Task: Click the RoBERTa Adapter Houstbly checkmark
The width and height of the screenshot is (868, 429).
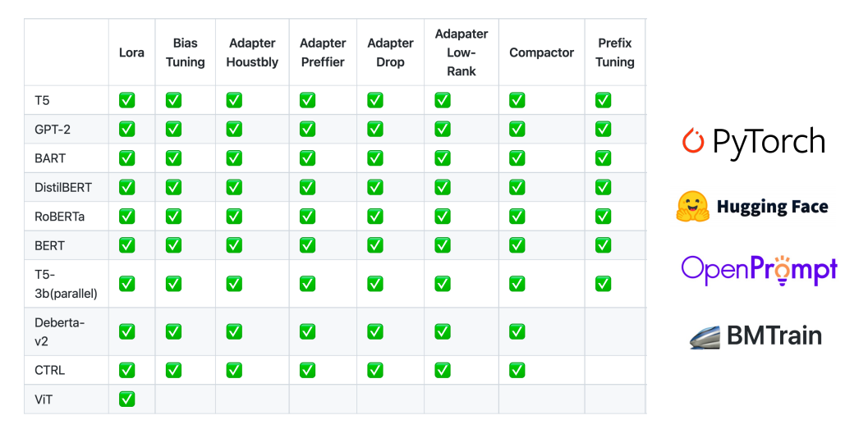Action: point(234,216)
